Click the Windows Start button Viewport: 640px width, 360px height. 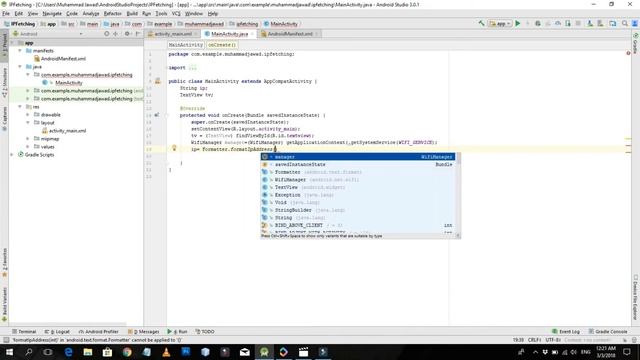coord(9,352)
